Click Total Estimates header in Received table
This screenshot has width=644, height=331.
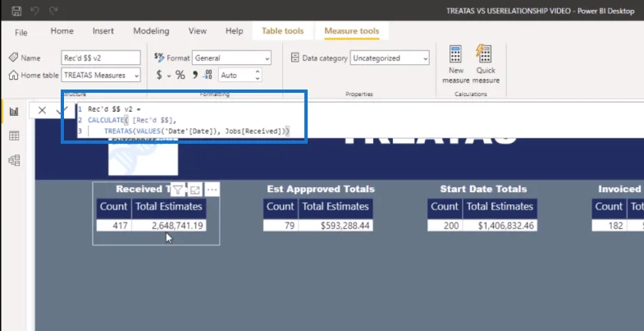(x=169, y=206)
